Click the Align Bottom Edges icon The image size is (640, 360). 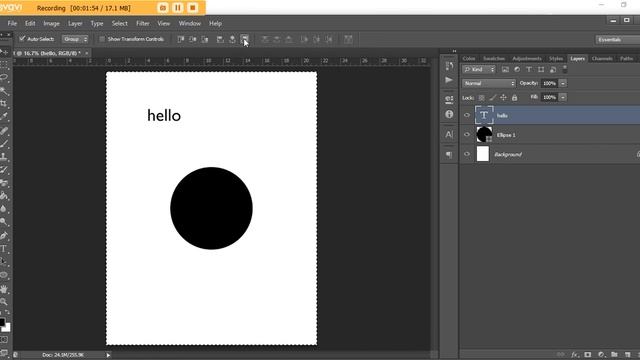pyautogui.click(x=205, y=39)
